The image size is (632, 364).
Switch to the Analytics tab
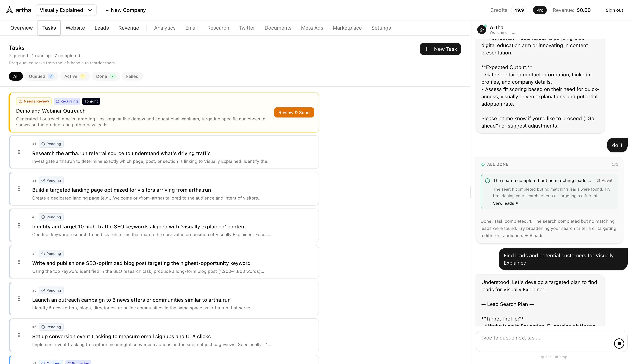(x=165, y=28)
